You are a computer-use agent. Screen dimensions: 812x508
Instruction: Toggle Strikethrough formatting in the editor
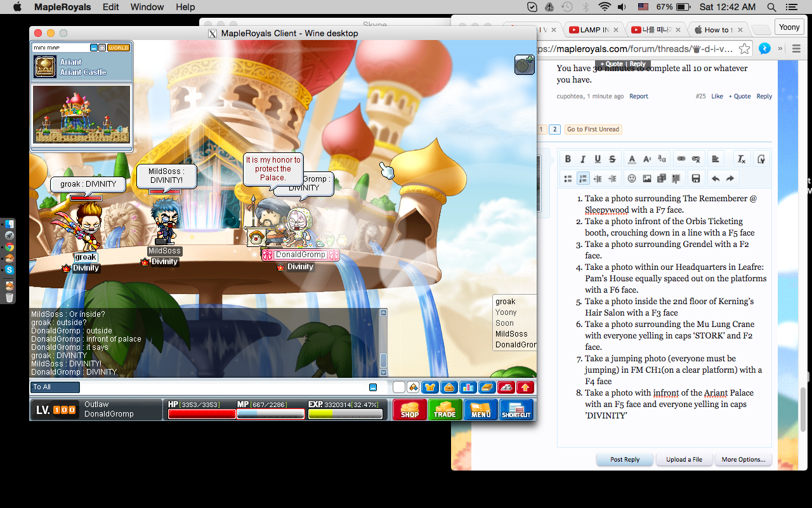click(x=612, y=159)
